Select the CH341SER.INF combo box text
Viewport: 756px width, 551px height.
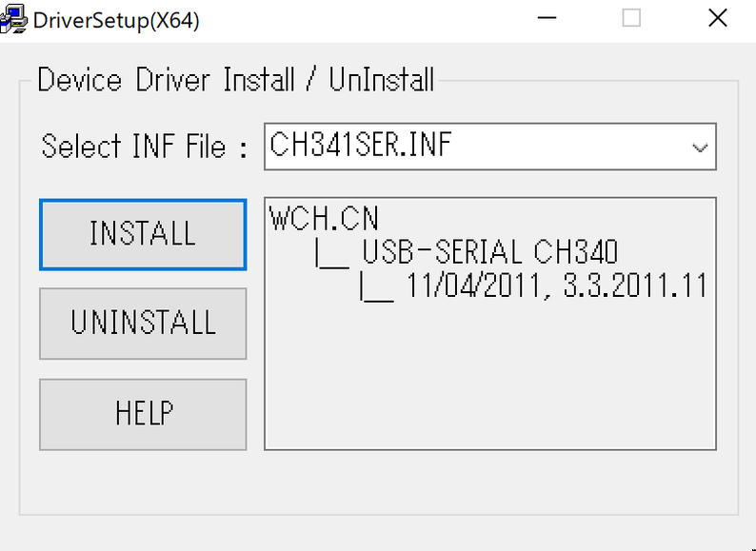pos(362,147)
